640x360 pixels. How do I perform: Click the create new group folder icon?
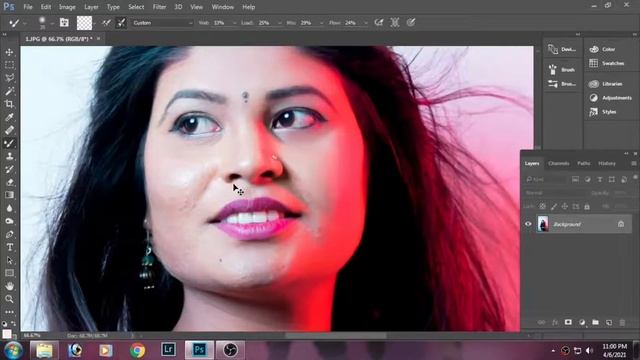[596, 322]
